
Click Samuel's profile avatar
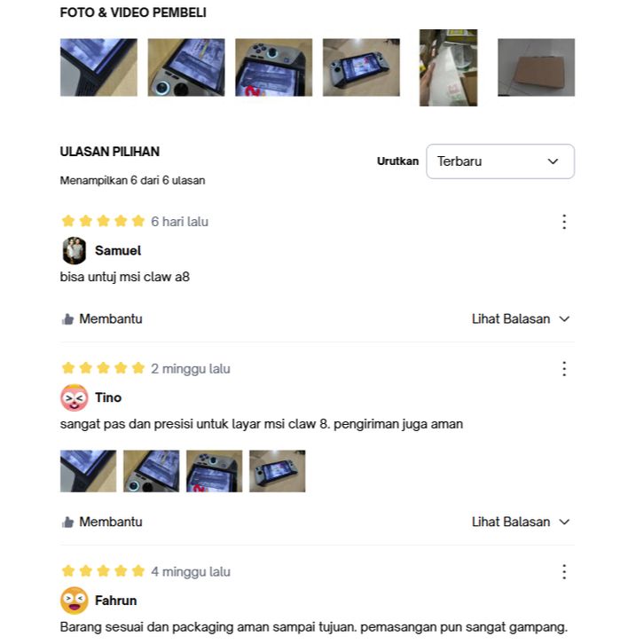pos(74,250)
